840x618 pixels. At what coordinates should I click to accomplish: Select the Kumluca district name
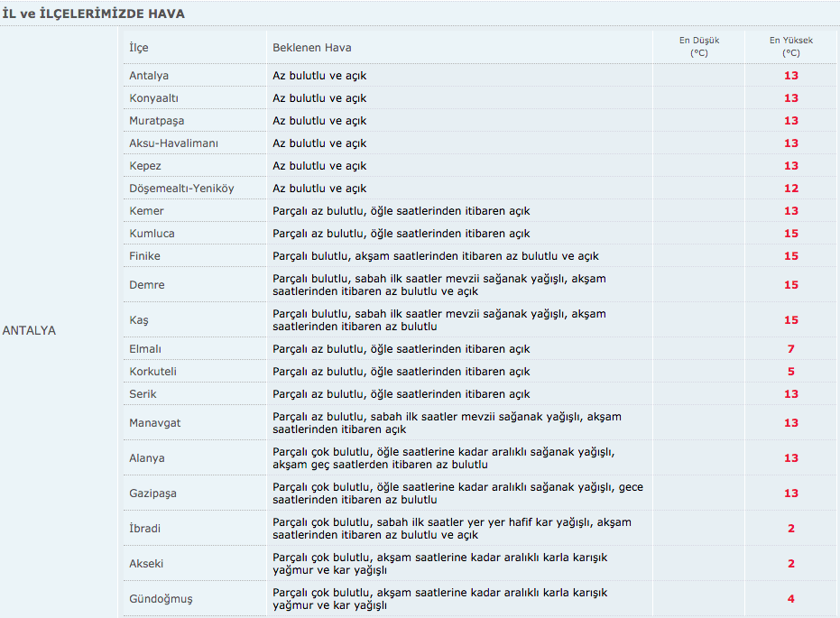point(152,233)
